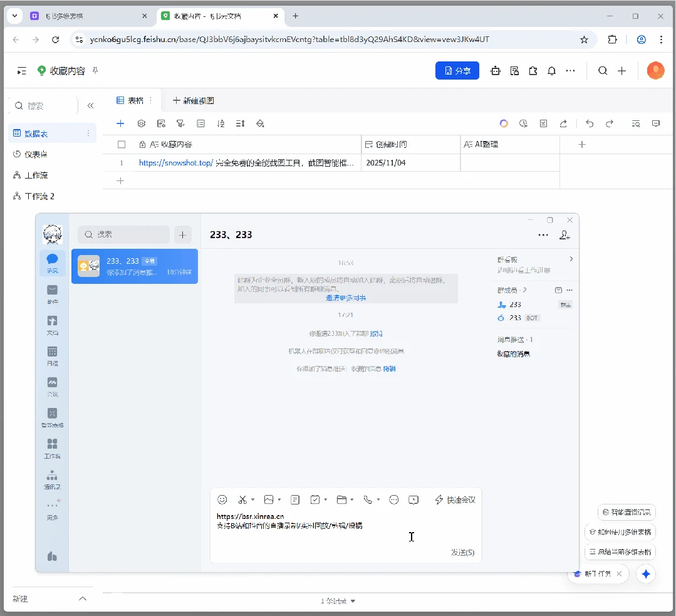
Task: Click the colorful AI ring icon in table toolbar
Action: [503, 124]
